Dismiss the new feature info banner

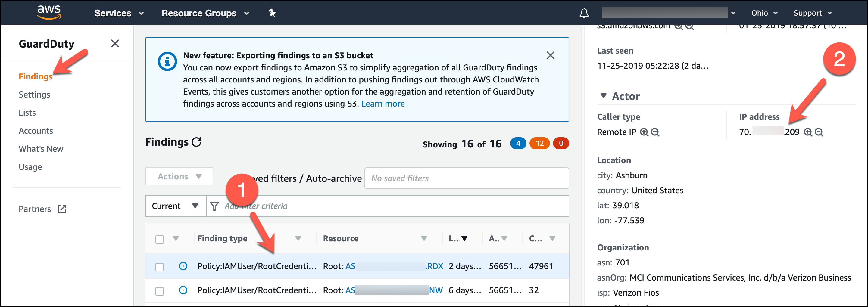pos(550,55)
